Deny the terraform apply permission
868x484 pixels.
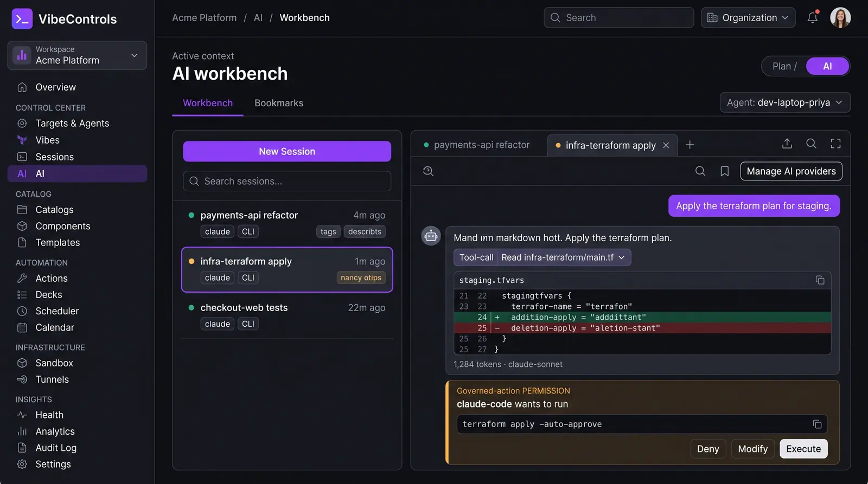[x=708, y=449]
